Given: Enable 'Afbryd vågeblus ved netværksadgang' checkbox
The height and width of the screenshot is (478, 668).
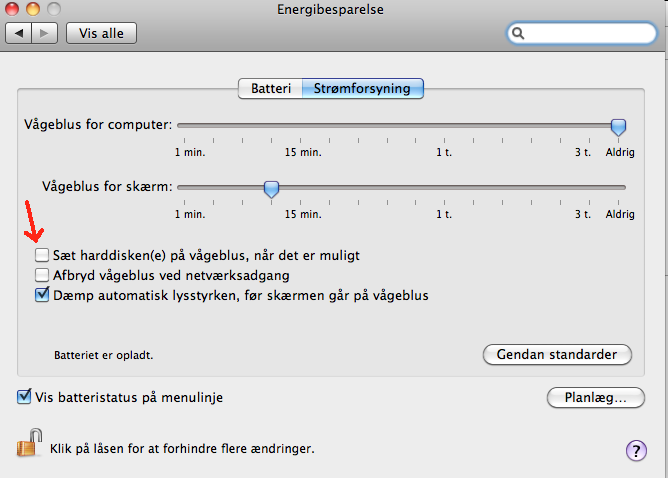Looking at the screenshot, I should (42, 275).
